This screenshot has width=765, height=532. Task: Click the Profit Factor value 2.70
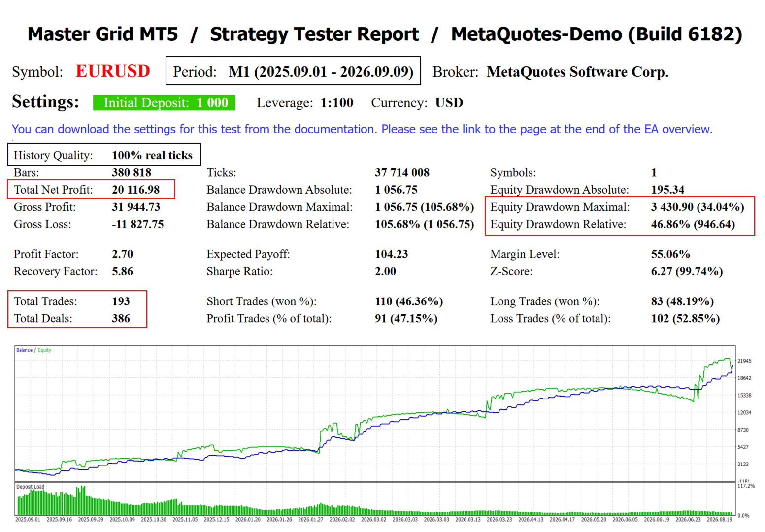click(122, 254)
